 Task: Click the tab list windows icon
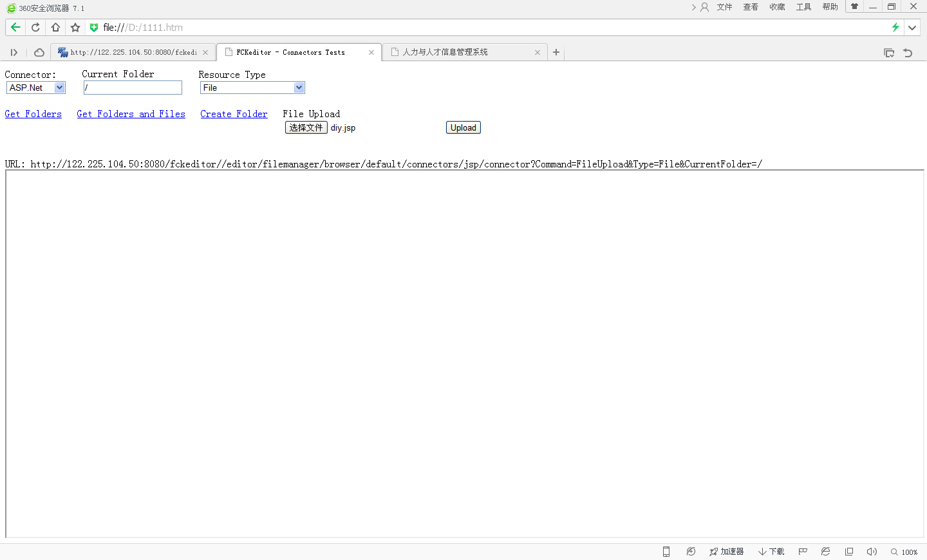889,53
